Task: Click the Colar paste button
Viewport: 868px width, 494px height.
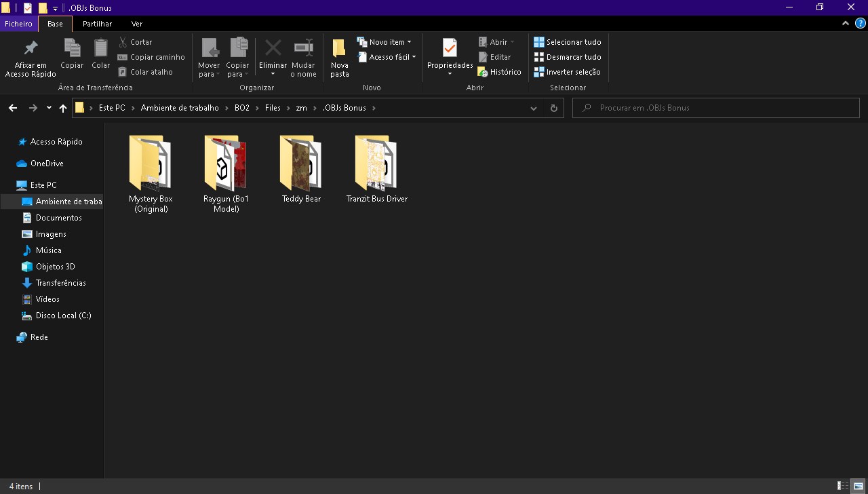Action: pos(101,54)
